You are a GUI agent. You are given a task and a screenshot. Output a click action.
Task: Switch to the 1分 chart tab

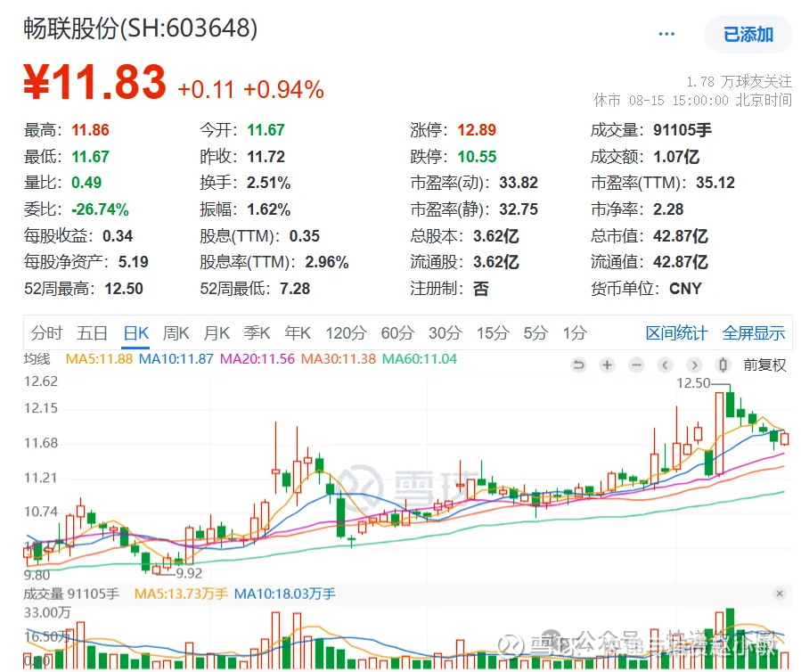click(x=575, y=333)
